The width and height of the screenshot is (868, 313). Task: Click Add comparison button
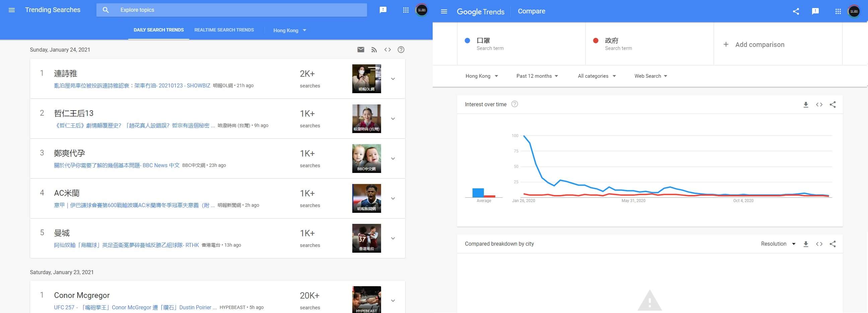pos(754,45)
